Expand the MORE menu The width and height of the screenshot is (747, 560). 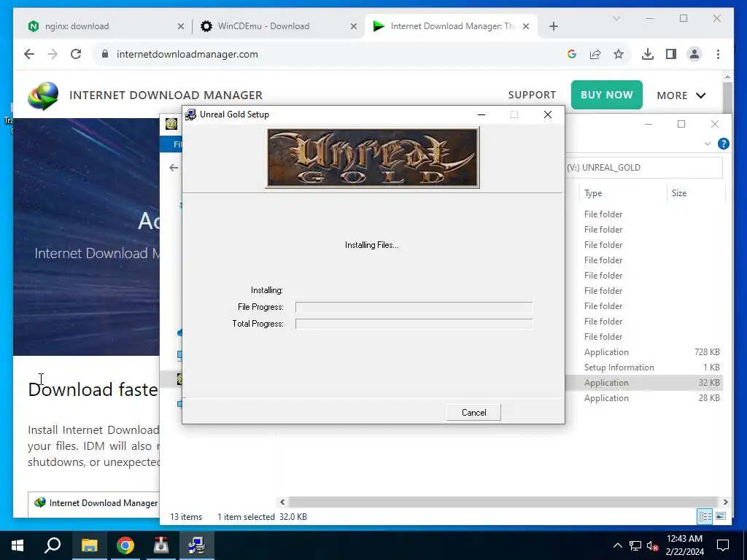[x=681, y=96]
